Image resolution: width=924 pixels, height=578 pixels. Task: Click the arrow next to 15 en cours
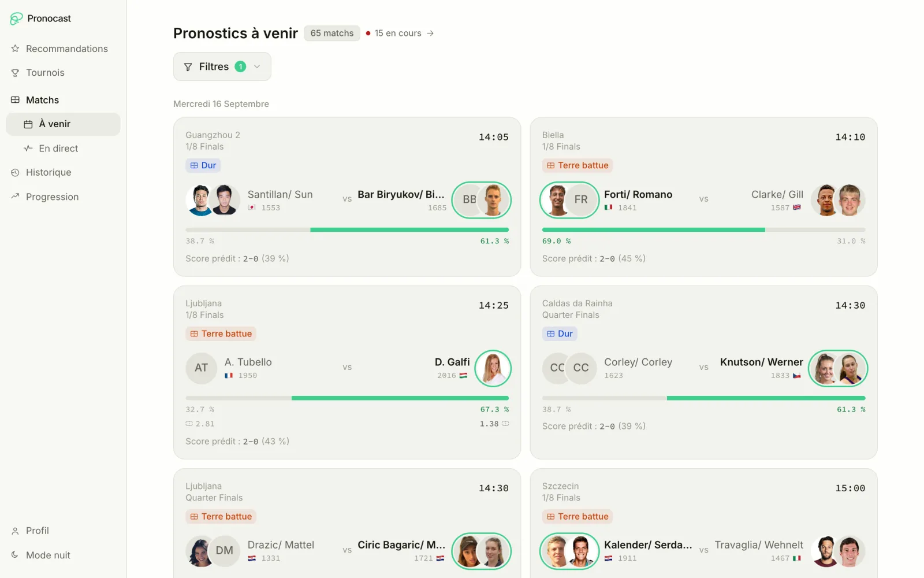430,34
